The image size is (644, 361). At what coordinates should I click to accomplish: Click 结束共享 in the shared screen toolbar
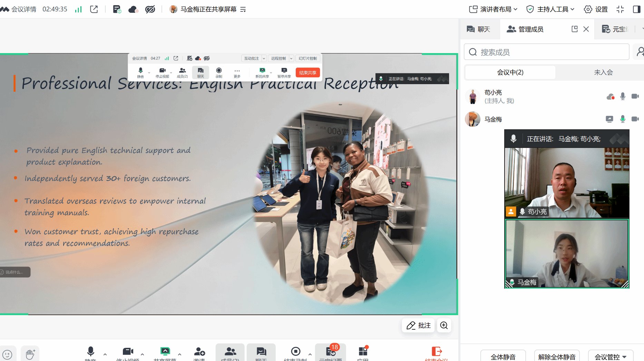click(308, 72)
